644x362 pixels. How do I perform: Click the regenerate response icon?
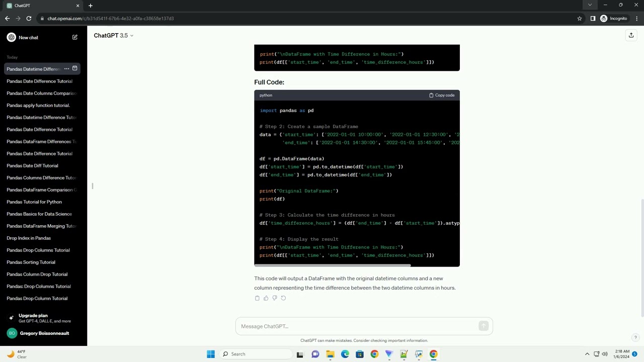point(283,298)
